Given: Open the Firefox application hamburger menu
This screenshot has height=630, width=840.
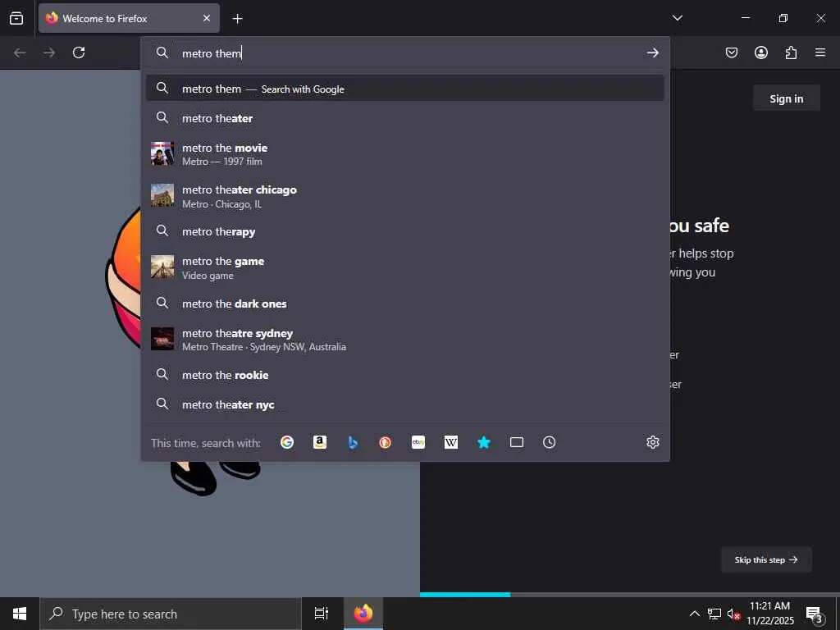Looking at the screenshot, I should pos(820,52).
